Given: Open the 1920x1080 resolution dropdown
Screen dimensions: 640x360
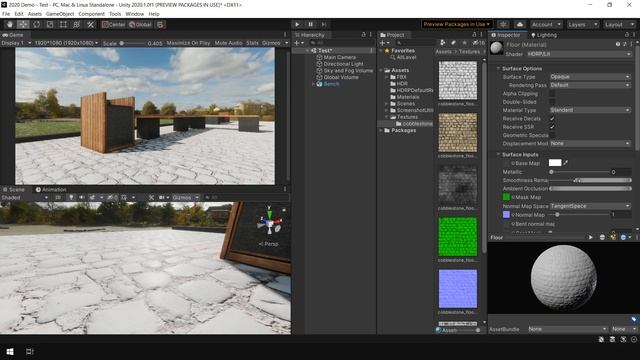Looking at the screenshot, I should [x=67, y=43].
